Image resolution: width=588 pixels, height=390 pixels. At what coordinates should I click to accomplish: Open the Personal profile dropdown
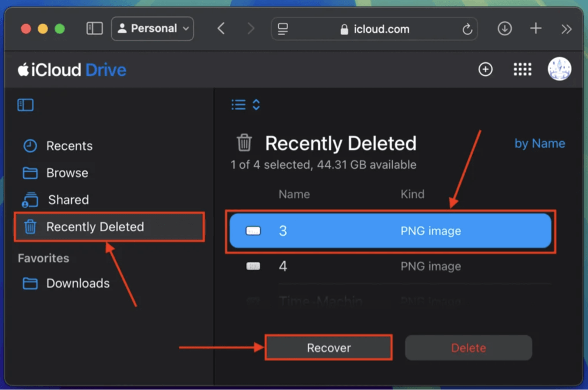point(152,28)
